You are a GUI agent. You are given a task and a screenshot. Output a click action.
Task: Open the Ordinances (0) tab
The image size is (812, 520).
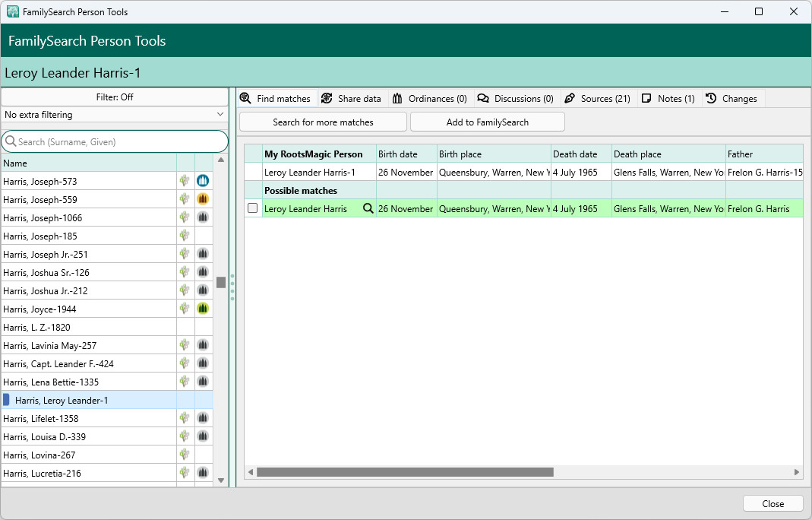430,99
